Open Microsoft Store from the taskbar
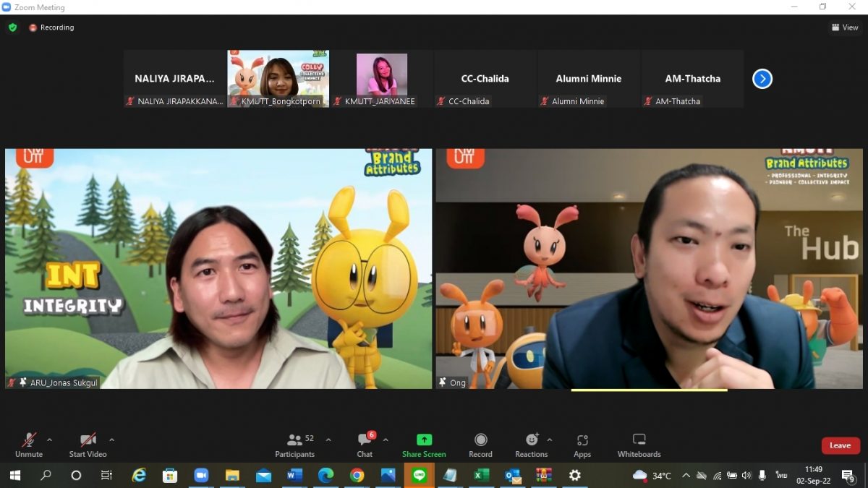Image resolution: width=868 pixels, height=488 pixels. click(x=170, y=475)
